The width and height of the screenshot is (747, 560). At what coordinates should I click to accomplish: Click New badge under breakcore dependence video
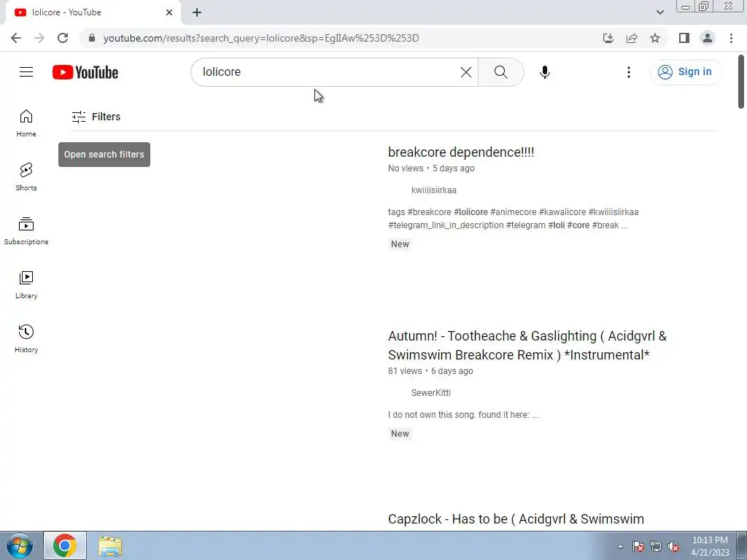pyautogui.click(x=400, y=244)
